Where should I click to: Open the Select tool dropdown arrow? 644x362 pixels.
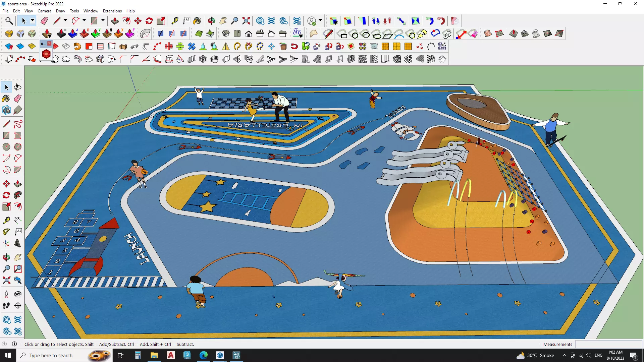point(33,21)
